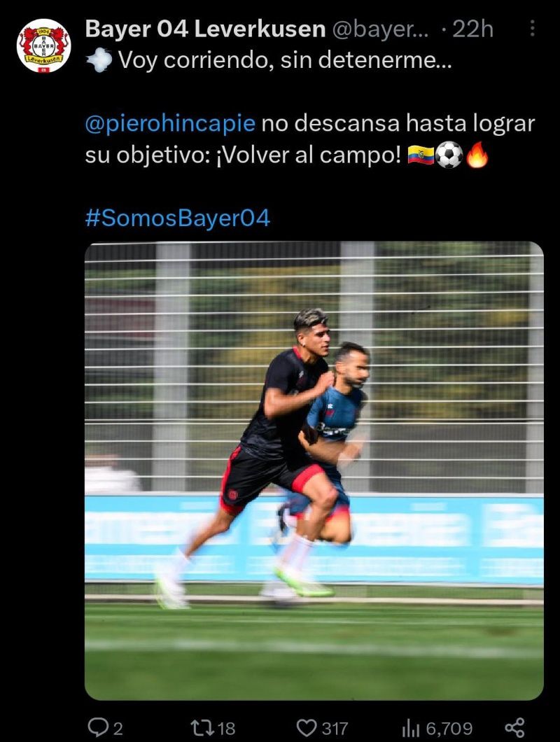Open the Bayer 04 Leverkusen account name
Viewport: 560px width, 742px height.
(x=205, y=29)
